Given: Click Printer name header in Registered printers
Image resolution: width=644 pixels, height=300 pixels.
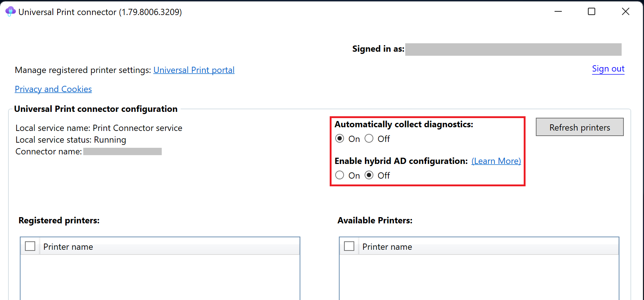Looking at the screenshot, I should click(68, 247).
